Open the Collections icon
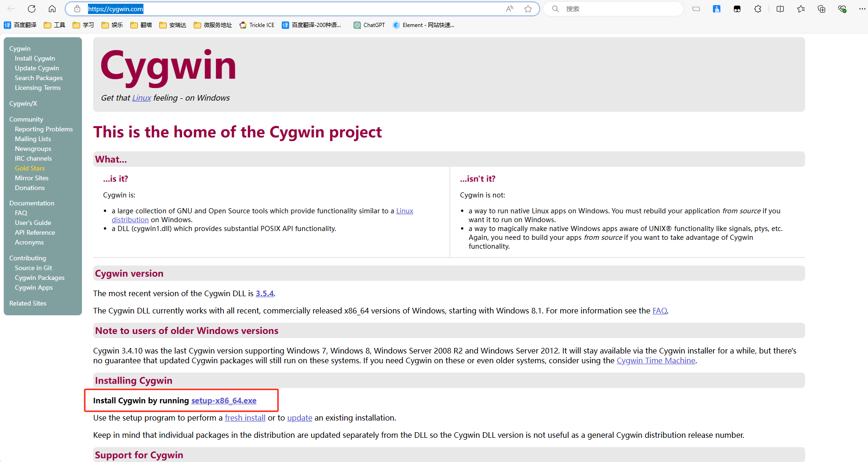The height and width of the screenshot is (462, 868). coord(821,9)
